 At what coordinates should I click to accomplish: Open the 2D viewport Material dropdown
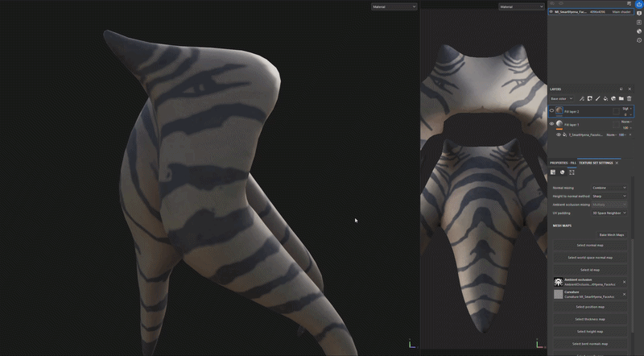pyautogui.click(x=521, y=6)
